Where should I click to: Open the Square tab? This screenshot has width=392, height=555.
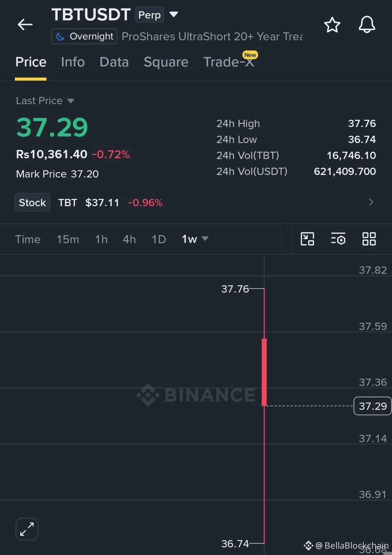(x=166, y=62)
